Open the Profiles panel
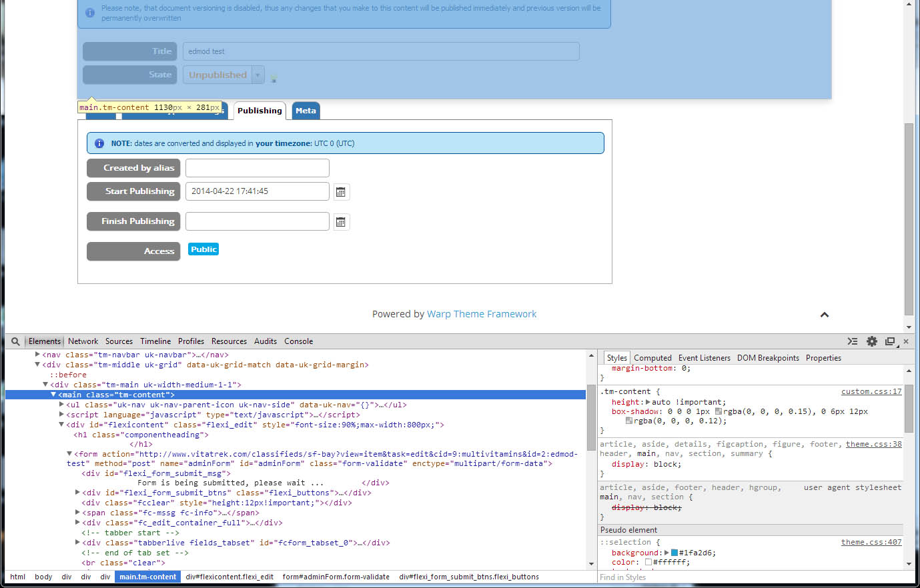This screenshot has height=588, width=920. [191, 341]
